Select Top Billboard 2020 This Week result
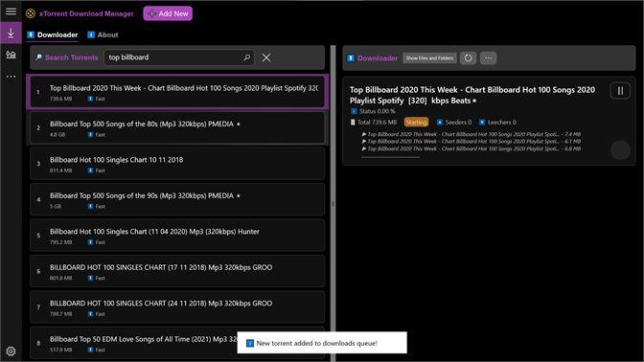This screenshot has width=644, height=362. pyautogui.click(x=177, y=92)
